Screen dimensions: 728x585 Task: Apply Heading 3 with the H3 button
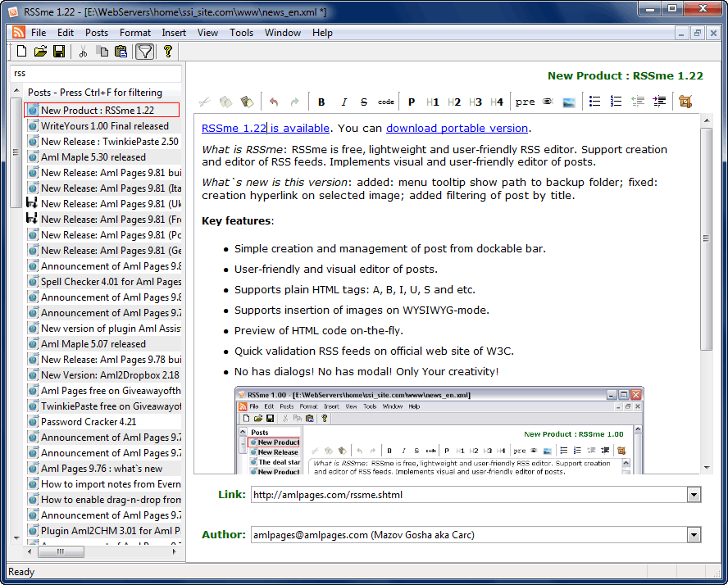475,102
